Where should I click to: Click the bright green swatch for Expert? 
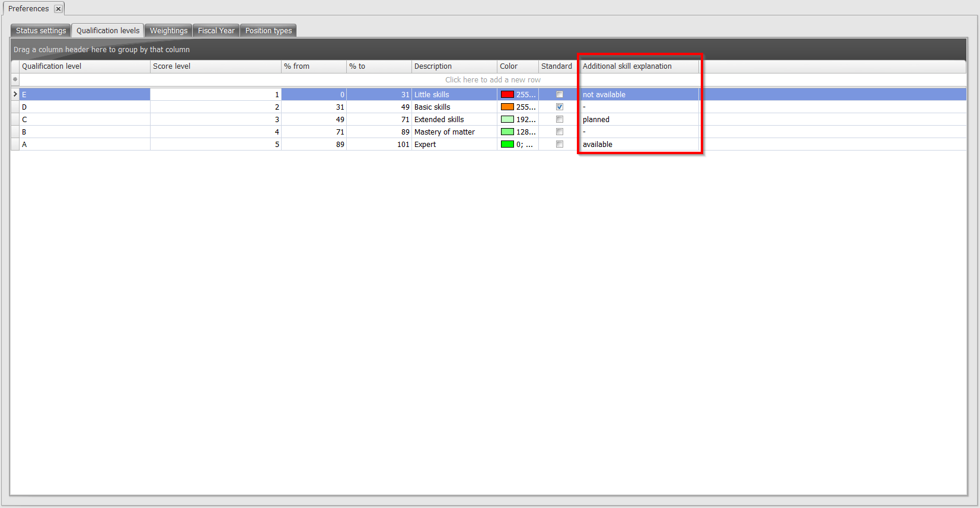click(x=507, y=145)
